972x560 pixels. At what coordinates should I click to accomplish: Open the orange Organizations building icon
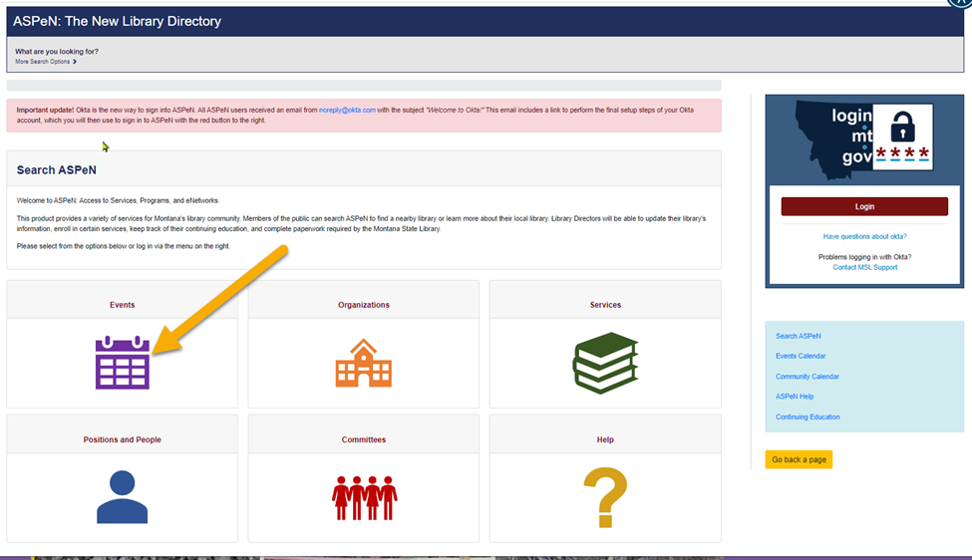coord(363,363)
